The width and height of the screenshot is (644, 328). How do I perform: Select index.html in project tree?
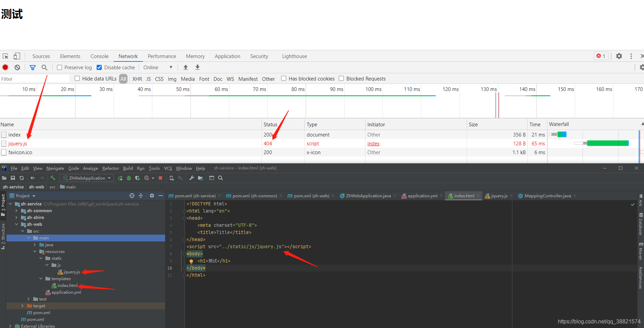[x=67, y=286]
